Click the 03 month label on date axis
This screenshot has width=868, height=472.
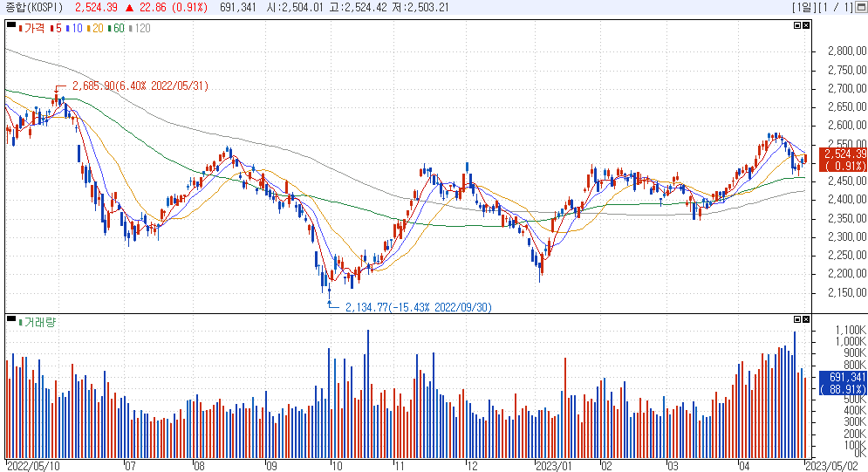click(672, 466)
